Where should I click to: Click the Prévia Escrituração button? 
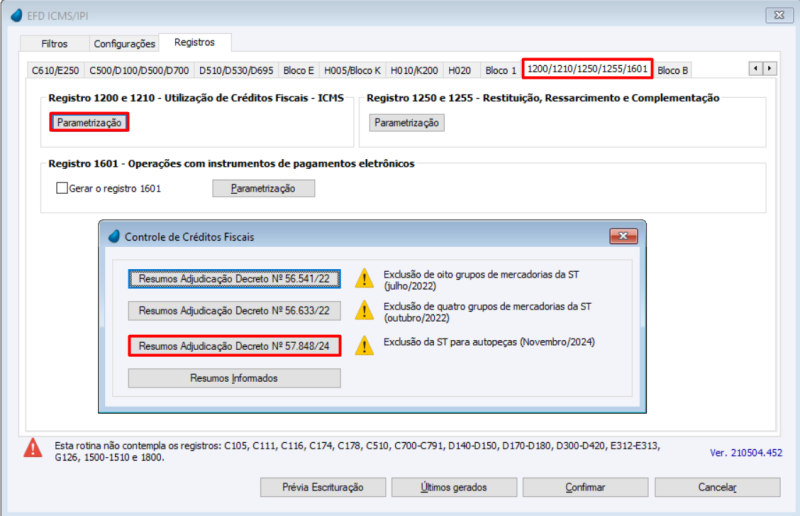pos(323,487)
